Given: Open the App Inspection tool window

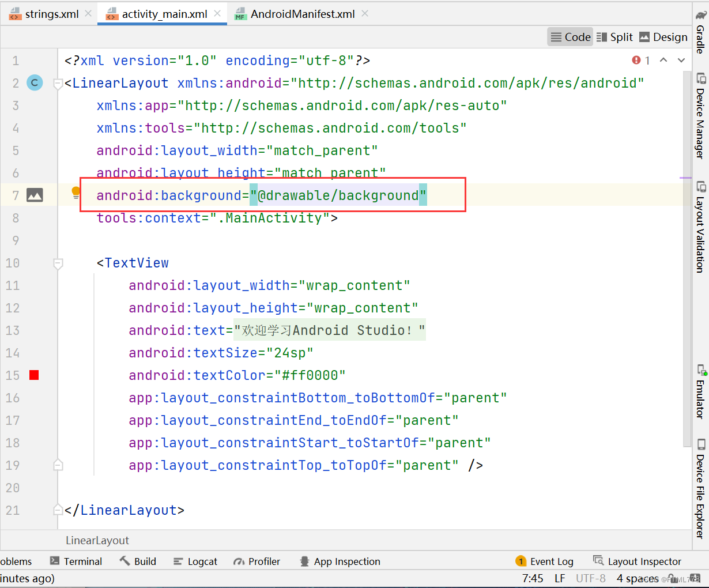Looking at the screenshot, I should pyautogui.click(x=340, y=561).
